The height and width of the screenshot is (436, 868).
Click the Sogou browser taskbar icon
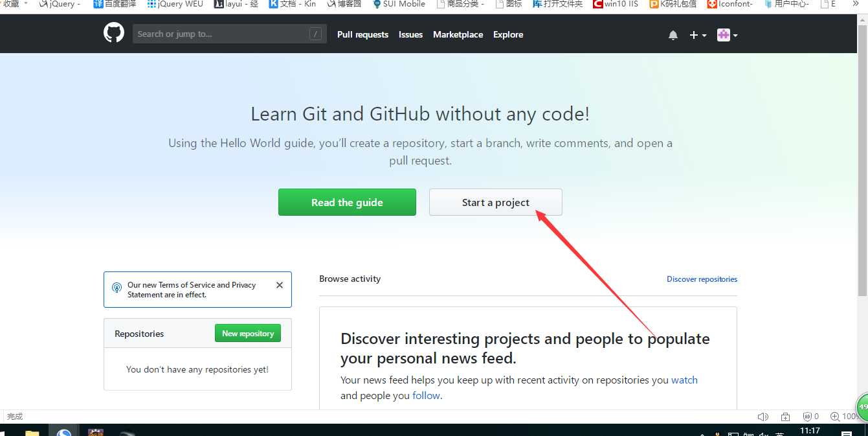(x=64, y=432)
